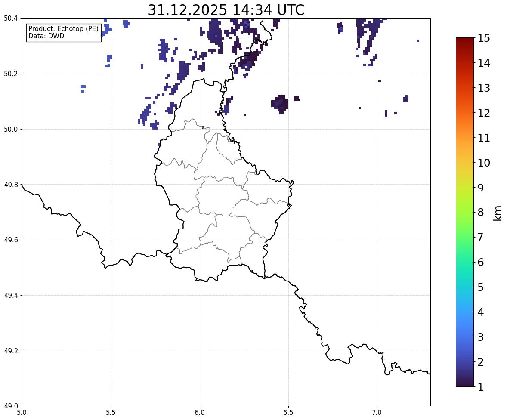
Task: Click the vertical echotop colorbar
Action: click(x=465, y=212)
